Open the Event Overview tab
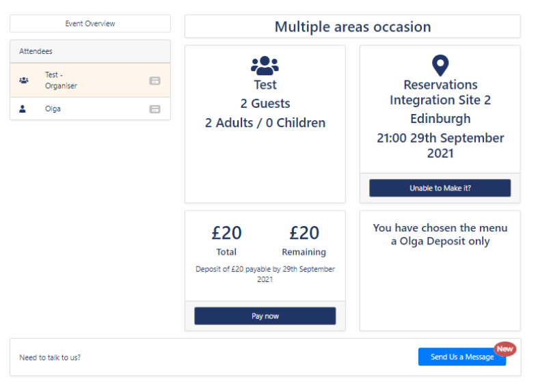Viewport: 538px width, 392px height. pyautogui.click(x=90, y=24)
